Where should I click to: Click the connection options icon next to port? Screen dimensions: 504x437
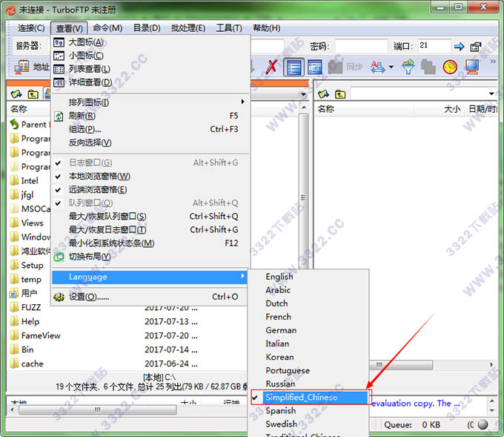pyautogui.click(x=476, y=47)
